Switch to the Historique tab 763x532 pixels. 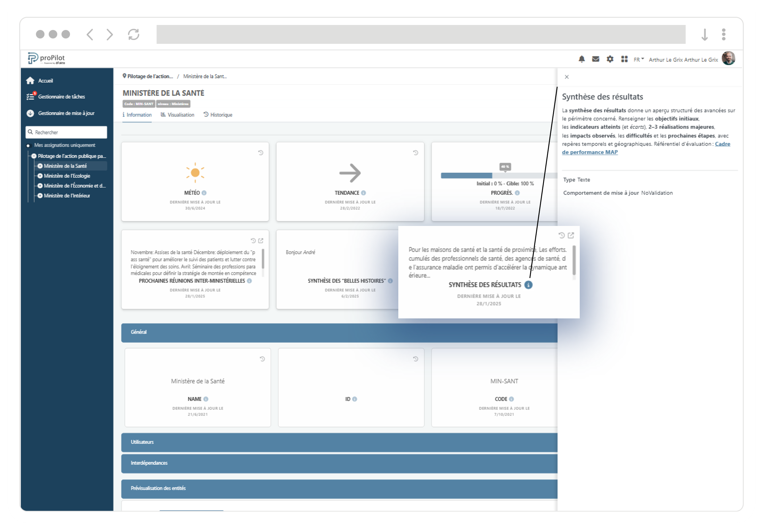pyautogui.click(x=218, y=115)
